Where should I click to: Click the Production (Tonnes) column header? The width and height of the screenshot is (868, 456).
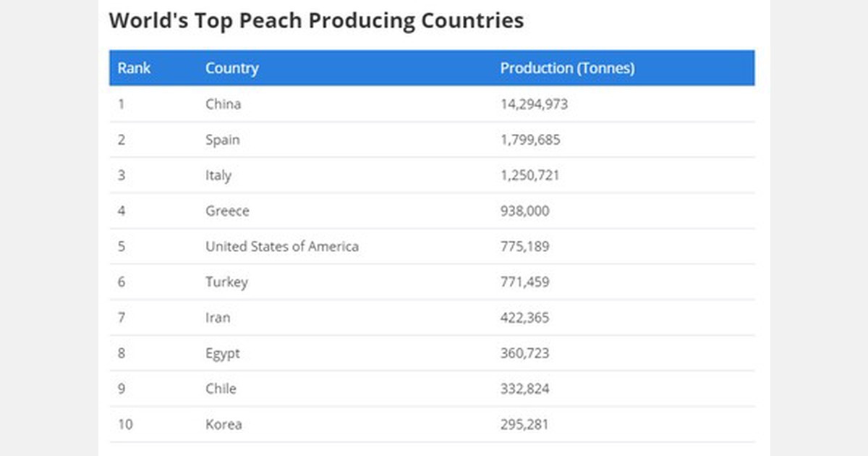568,68
